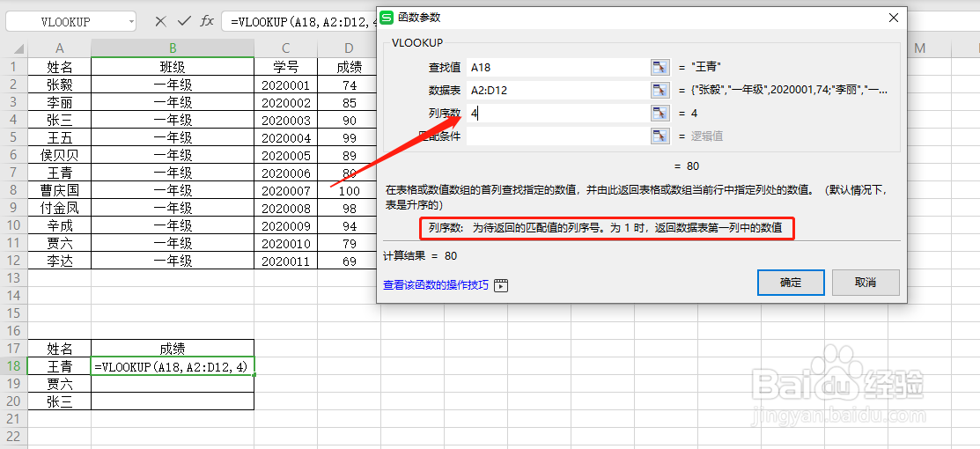
Task: Click the 学号 header cell
Action: (285, 66)
